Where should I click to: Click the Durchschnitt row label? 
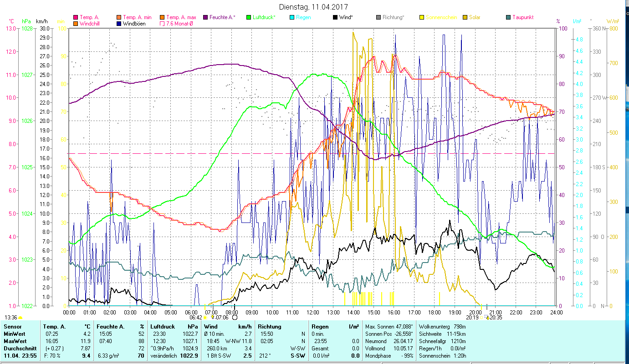tap(19, 349)
